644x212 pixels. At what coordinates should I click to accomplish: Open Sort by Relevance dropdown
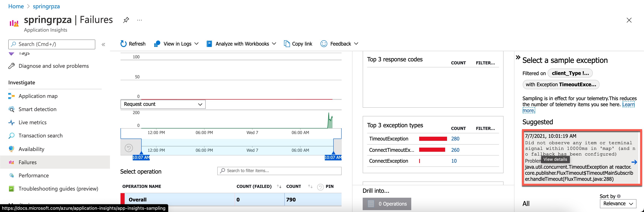[x=618, y=204]
